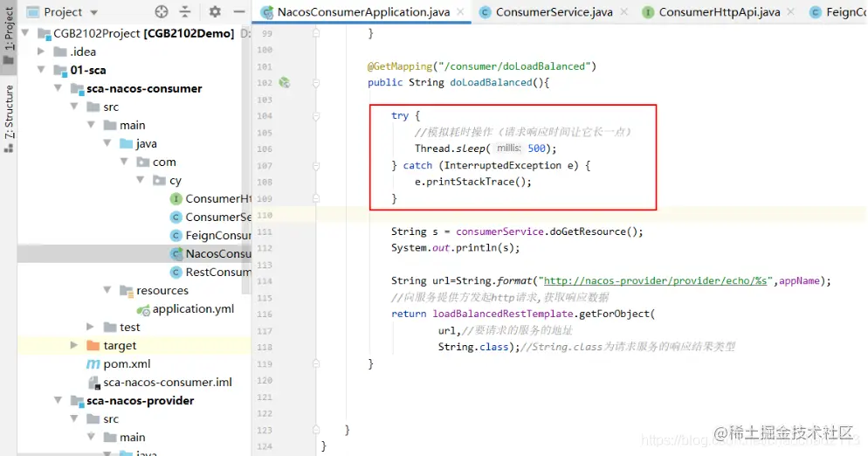
Task: Click the sleep value 500
Action: [536, 149]
